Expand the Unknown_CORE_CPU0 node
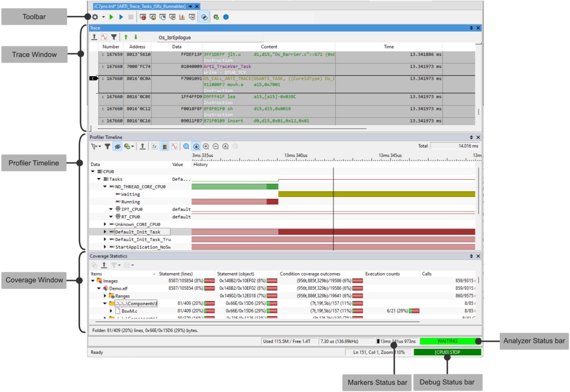570x392 pixels. (x=105, y=224)
